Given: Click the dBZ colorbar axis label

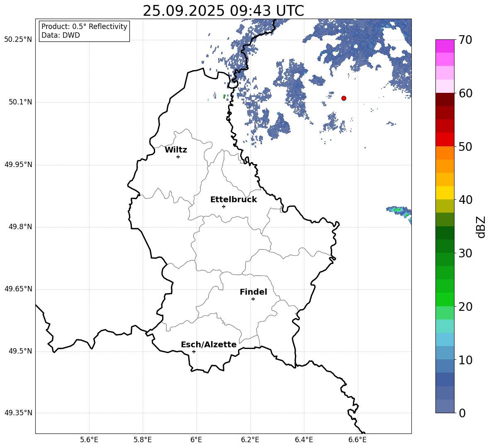Looking at the screenshot, I should (x=481, y=227).
